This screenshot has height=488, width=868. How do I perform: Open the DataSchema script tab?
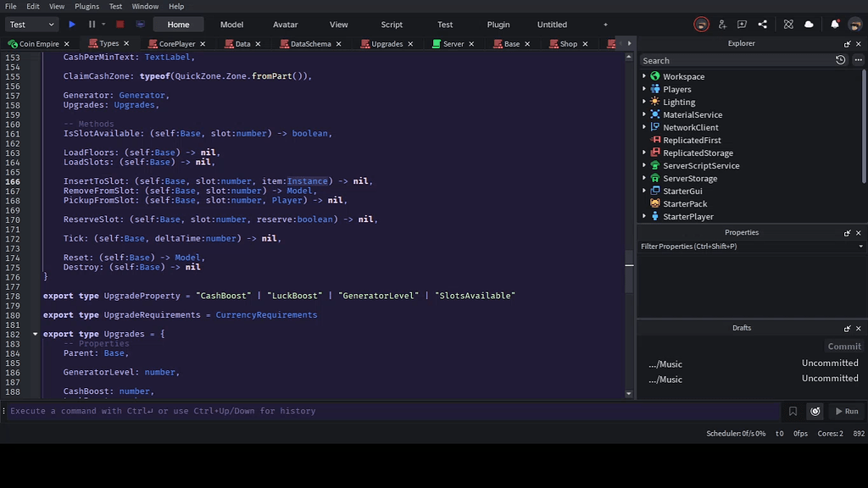pyautogui.click(x=310, y=44)
